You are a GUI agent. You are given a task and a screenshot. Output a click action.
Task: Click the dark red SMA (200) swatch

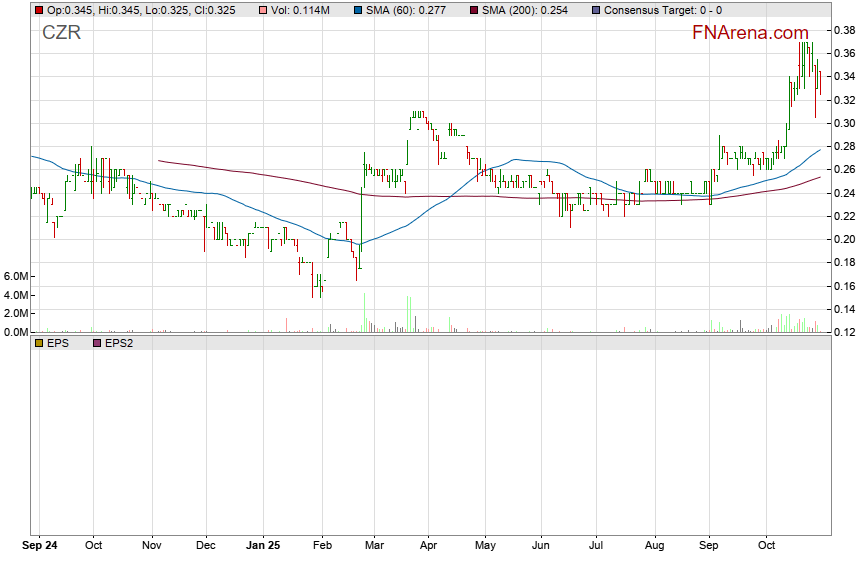click(x=474, y=10)
